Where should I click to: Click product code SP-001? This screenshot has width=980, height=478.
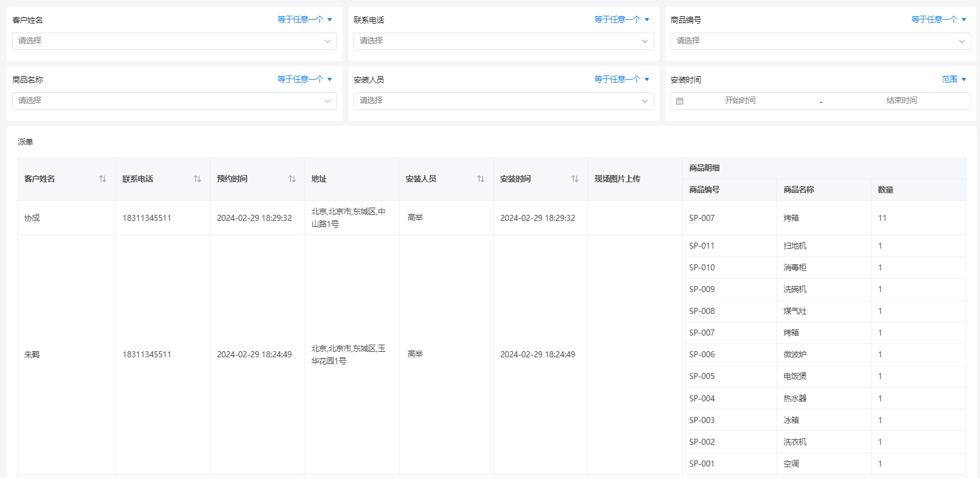point(702,464)
